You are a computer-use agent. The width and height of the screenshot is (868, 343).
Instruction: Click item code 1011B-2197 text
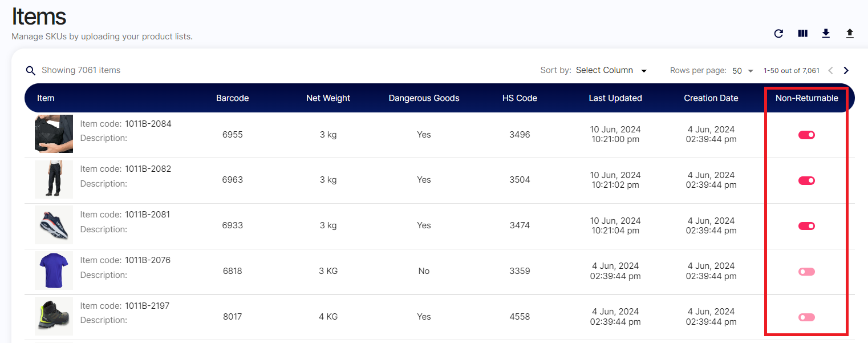tap(148, 306)
